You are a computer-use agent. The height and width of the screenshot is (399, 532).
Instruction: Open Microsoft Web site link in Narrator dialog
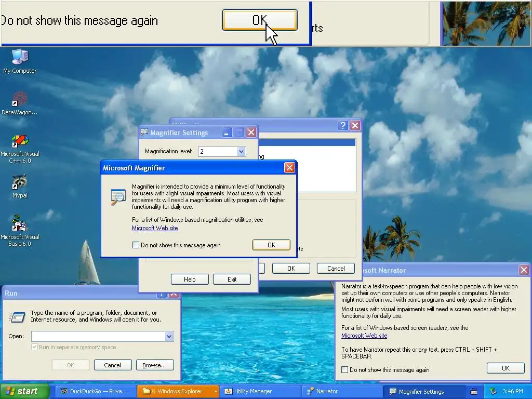(x=364, y=336)
